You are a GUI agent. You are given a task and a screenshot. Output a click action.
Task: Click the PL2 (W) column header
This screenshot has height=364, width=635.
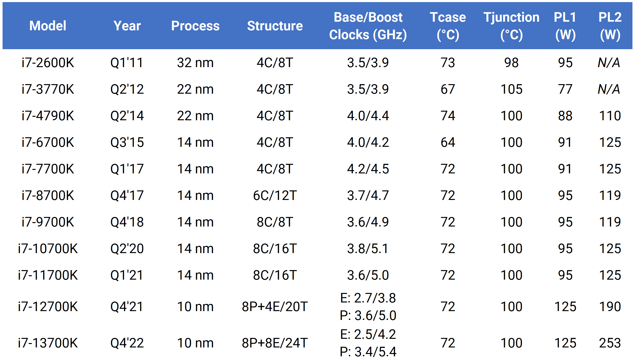(610, 26)
